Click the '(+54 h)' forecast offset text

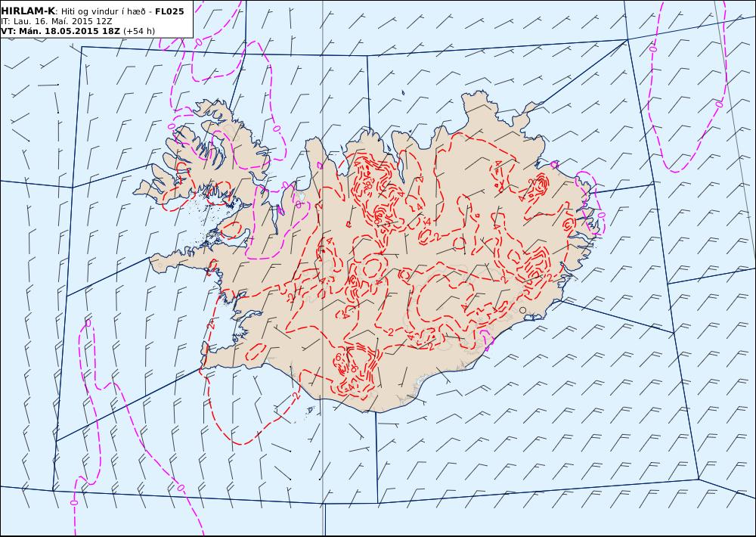click(139, 31)
